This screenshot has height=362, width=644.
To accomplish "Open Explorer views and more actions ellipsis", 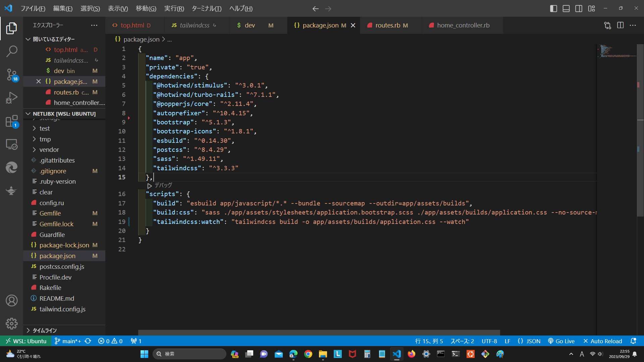I will pos(94,25).
